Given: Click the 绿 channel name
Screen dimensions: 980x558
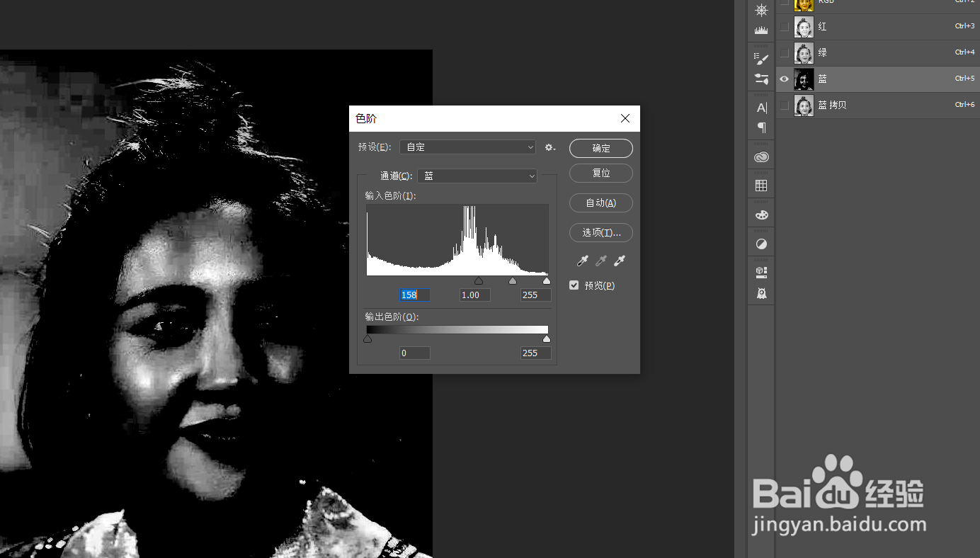Looking at the screenshot, I should [x=823, y=52].
